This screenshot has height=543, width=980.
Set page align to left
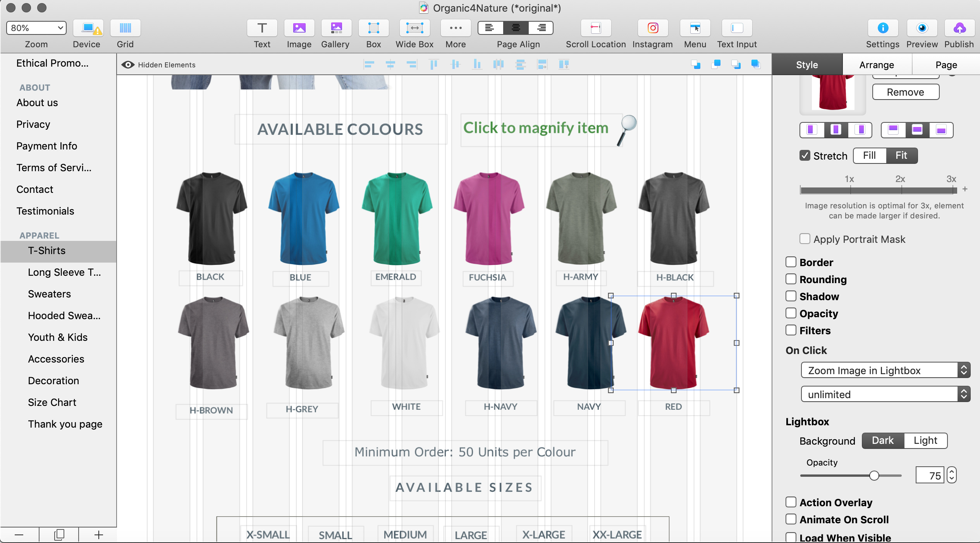coord(490,28)
